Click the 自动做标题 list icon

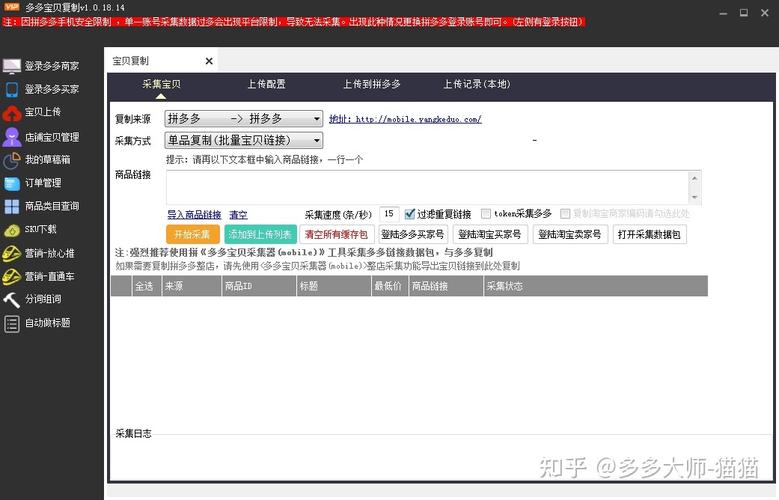pyautogui.click(x=11, y=324)
